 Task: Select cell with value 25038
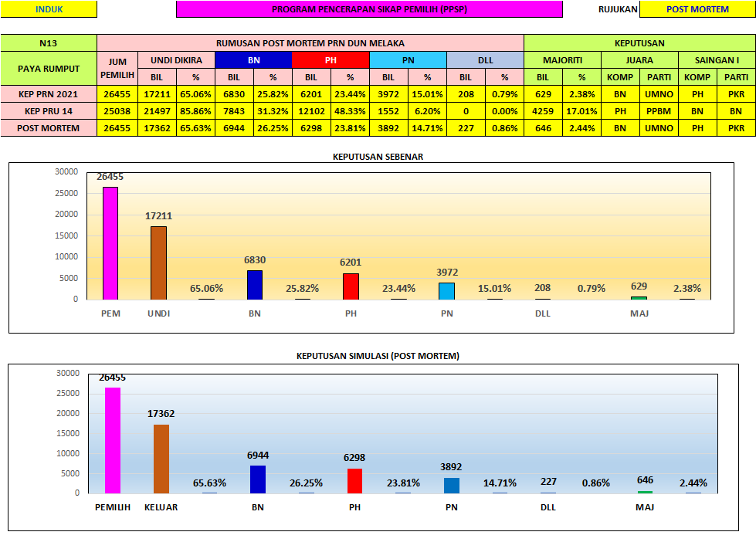[x=117, y=111]
